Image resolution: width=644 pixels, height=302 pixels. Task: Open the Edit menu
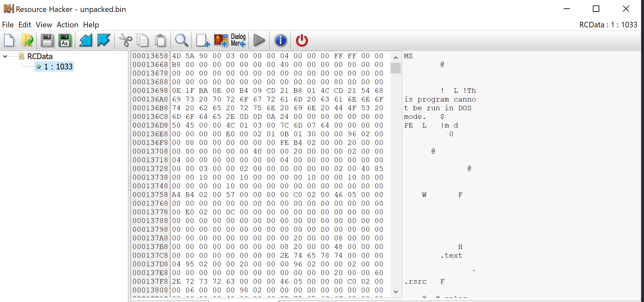[25, 25]
